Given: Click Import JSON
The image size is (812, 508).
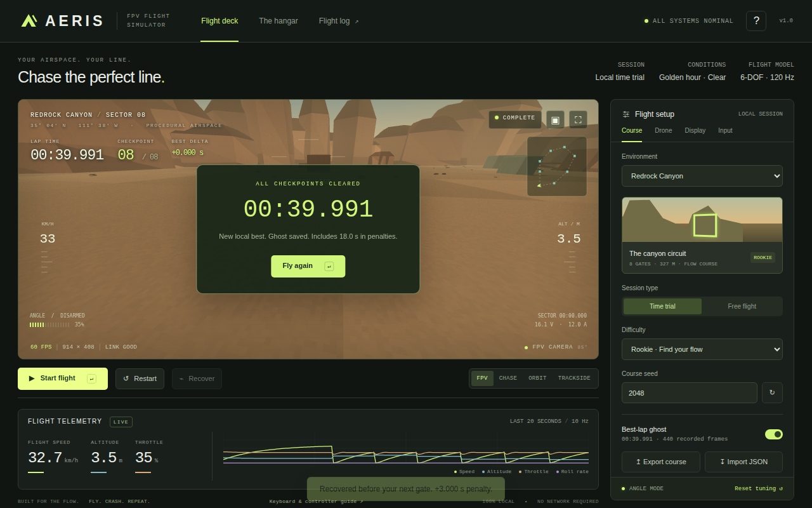Looking at the screenshot, I should point(743,462).
